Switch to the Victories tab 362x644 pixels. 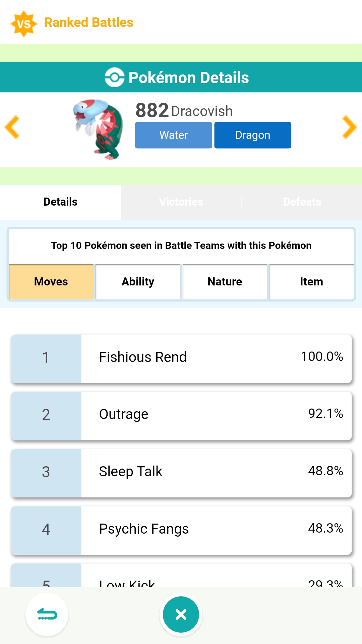point(181,202)
